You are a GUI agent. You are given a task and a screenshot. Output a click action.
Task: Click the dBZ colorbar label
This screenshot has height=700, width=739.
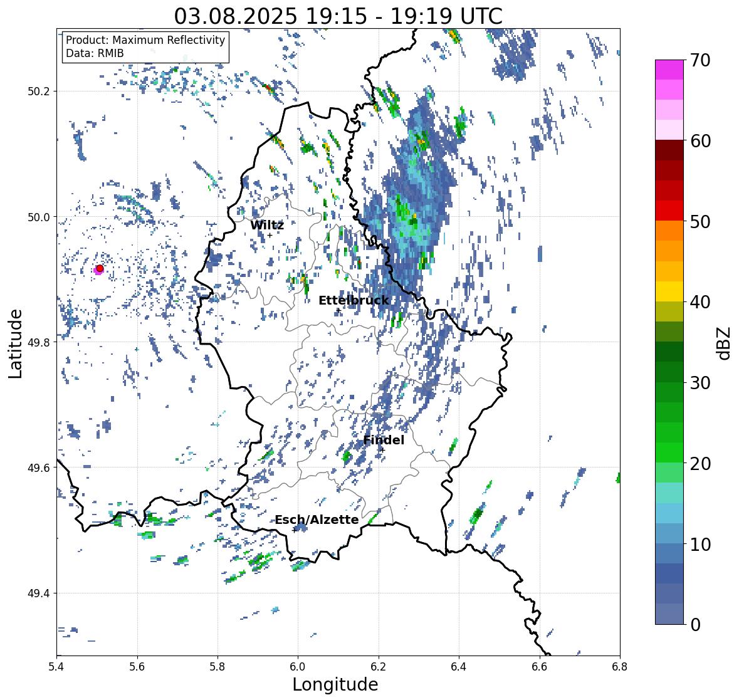coord(725,343)
